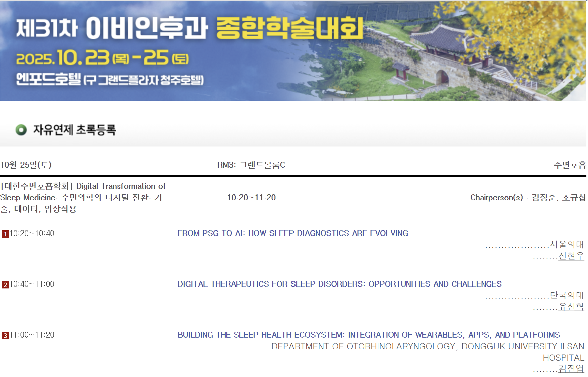Open the 'From PSG to AI' presentation link

point(292,233)
